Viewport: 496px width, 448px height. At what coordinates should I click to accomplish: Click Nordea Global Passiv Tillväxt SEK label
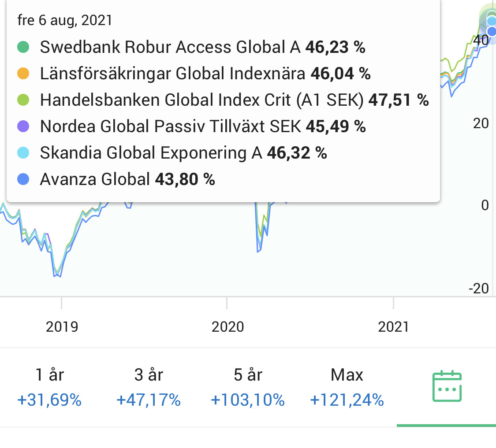click(170, 126)
